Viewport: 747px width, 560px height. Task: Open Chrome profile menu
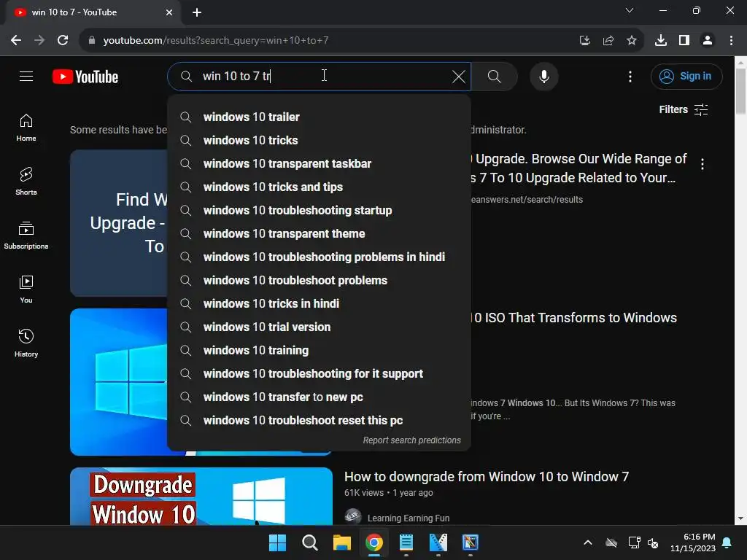click(708, 40)
